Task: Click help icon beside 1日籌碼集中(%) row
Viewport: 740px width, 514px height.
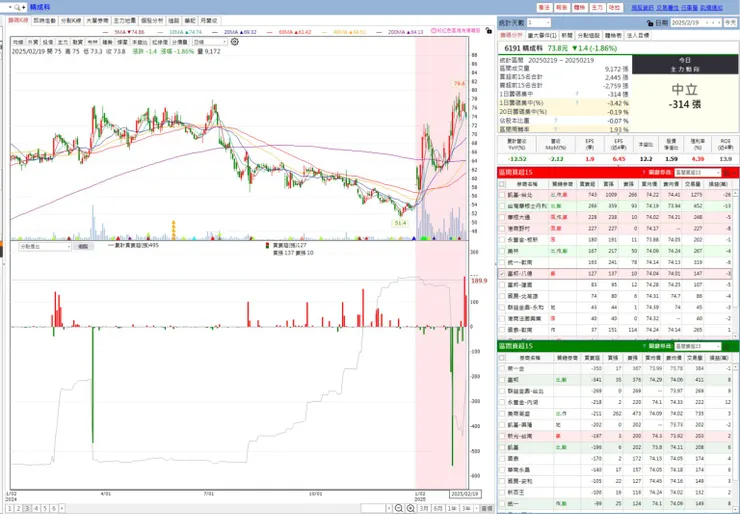Action: click(x=577, y=103)
